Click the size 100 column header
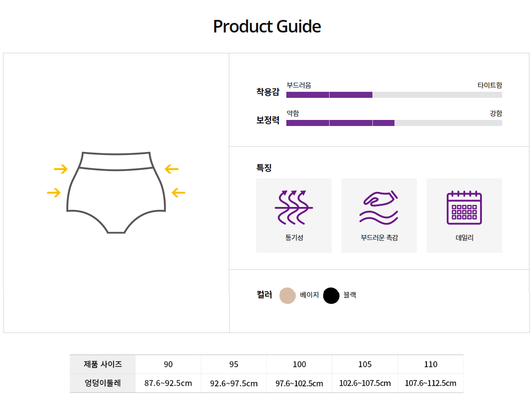Image resolution: width=532 pixels, height=407 pixels. click(x=299, y=365)
